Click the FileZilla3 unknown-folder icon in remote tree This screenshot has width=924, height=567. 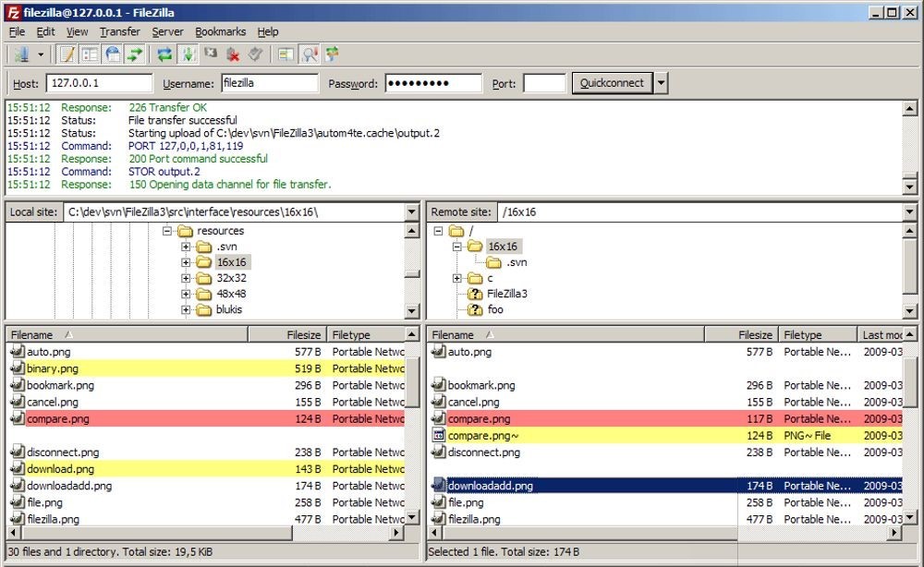point(475,294)
